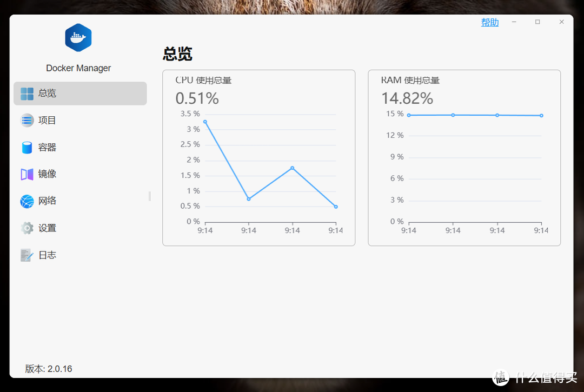The image size is (584, 392).
Task: Click the last RAM chart data point
Action: point(541,116)
